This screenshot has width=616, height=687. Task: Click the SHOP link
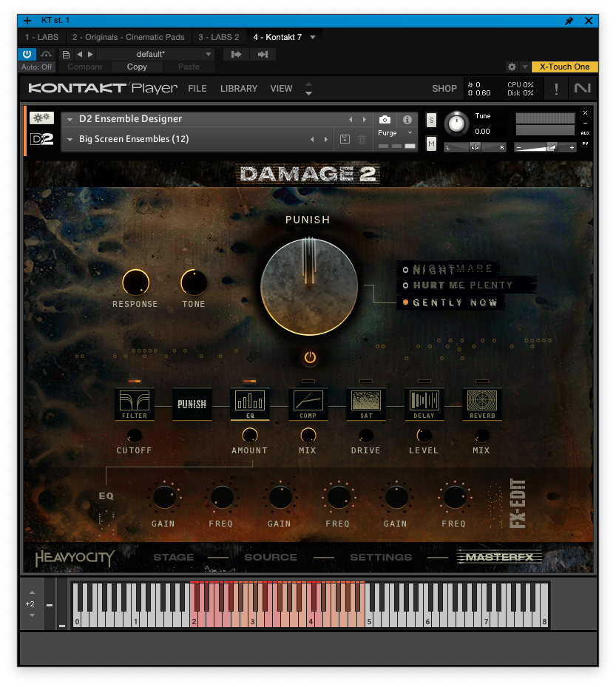444,89
